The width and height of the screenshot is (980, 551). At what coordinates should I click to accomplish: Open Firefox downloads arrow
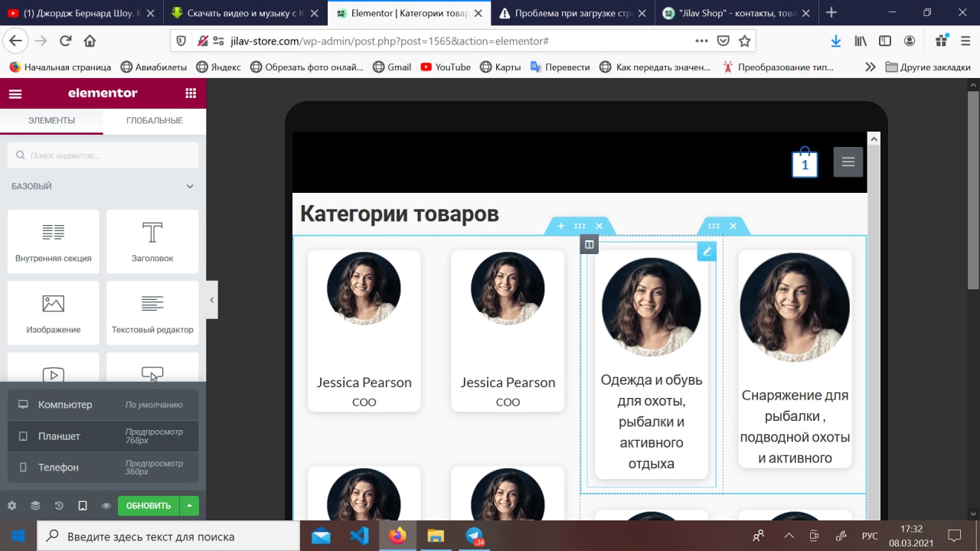point(836,41)
